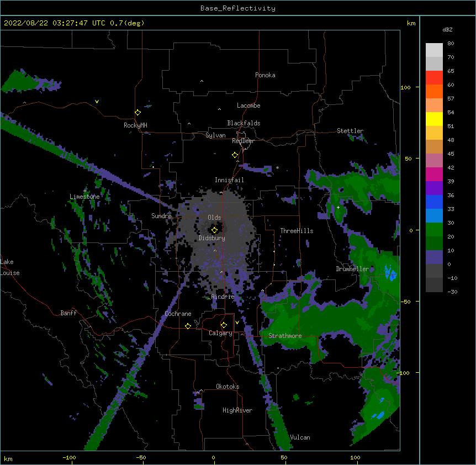
Task: Click the Didsbury town label
Action: pyautogui.click(x=212, y=238)
